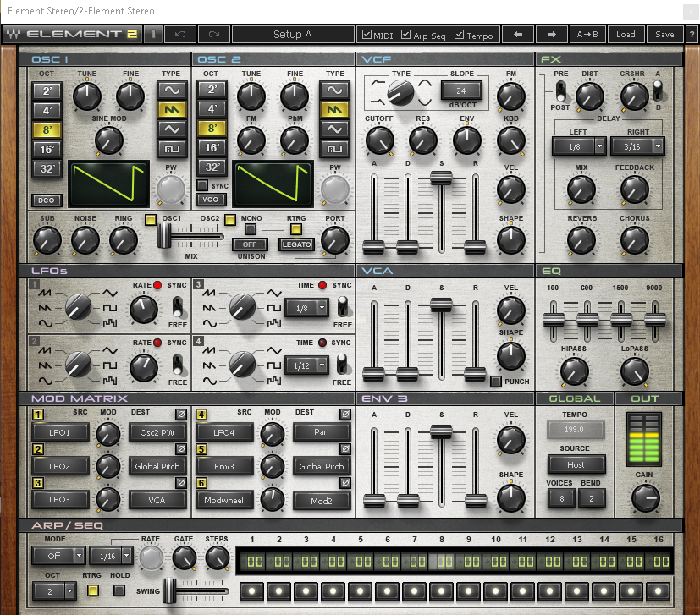The height and width of the screenshot is (615, 700).
Task: Select the triangle wave type on OSC 2
Action: pos(336,129)
